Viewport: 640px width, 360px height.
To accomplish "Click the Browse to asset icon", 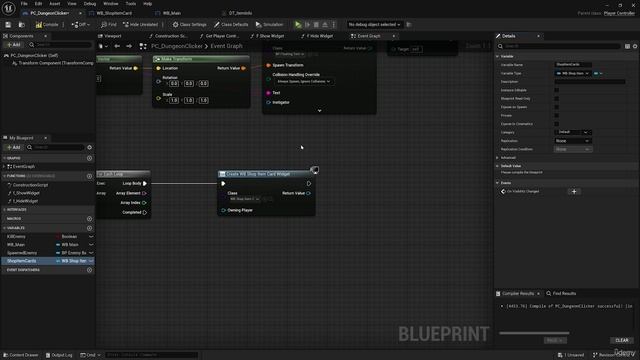I will [22, 24].
